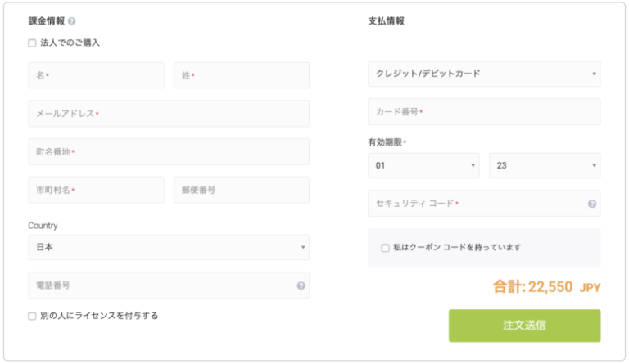629x364 pixels.
Task: Open the expiry month dropdown showing 01
Action: tap(423, 165)
